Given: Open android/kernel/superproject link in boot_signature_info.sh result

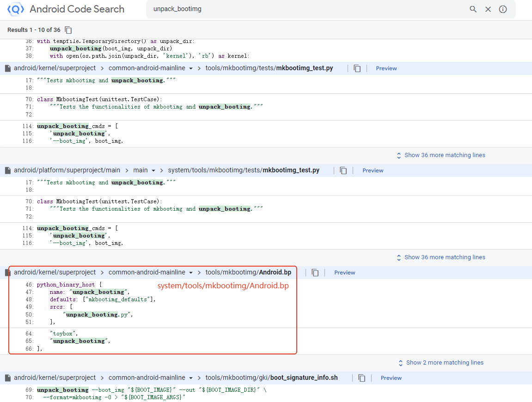Looking at the screenshot, I should coord(55,378).
